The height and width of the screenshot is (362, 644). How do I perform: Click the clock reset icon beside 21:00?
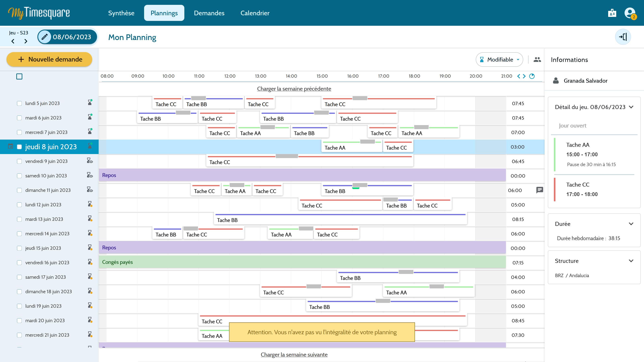(x=532, y=76)
